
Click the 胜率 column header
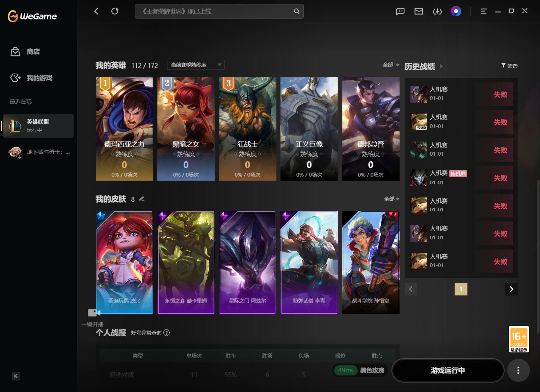click(231, 356)
